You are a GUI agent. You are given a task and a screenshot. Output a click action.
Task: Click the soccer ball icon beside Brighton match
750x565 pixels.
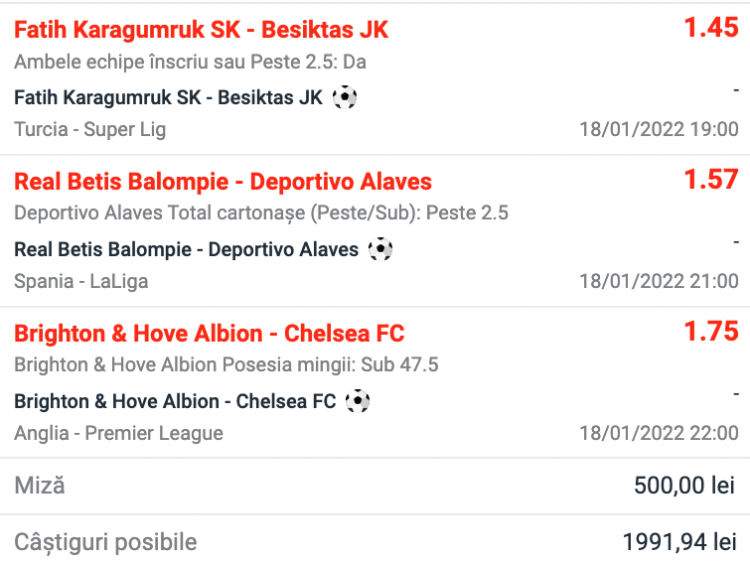[358, 401]
